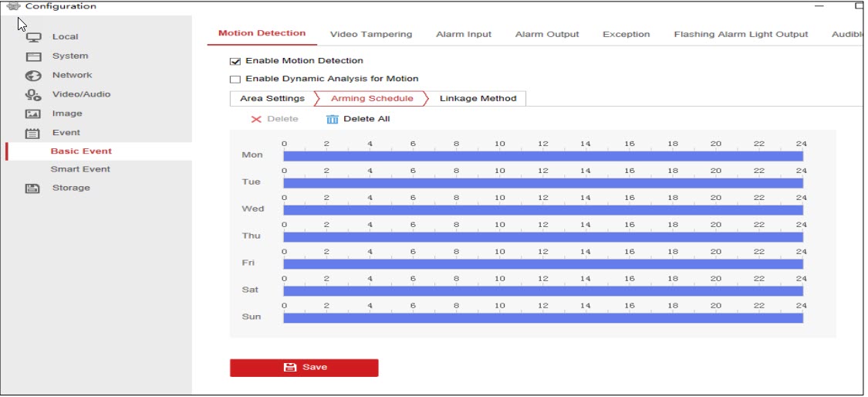Open the Smart Event submenu item
Image resolution: width=868 pixels, height=397 pixels.
80,169
